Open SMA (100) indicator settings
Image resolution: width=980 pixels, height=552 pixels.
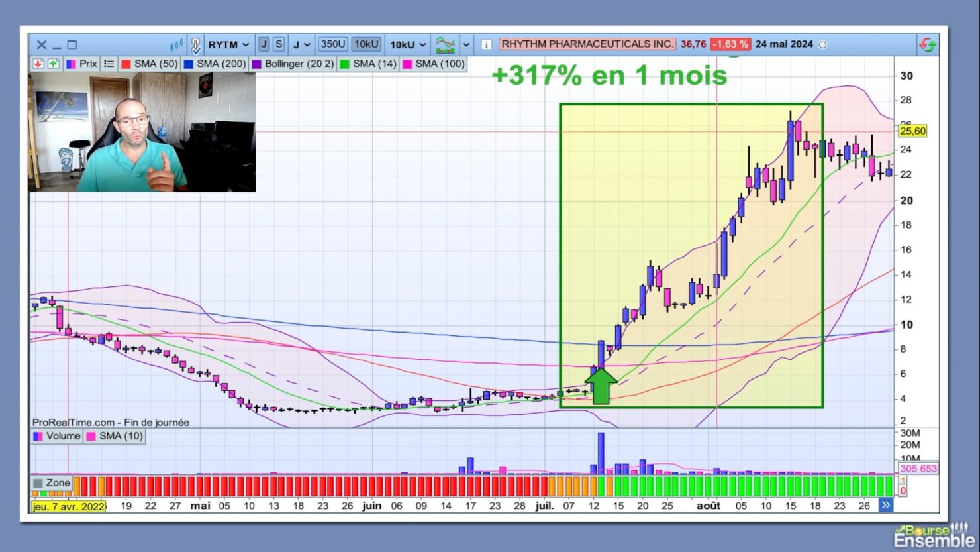433,64
